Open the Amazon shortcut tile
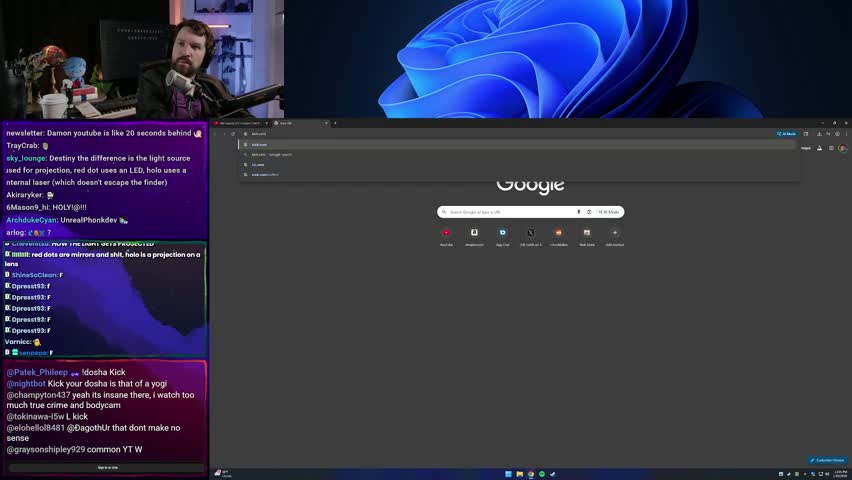852x480 pixels. coord(474,233)
